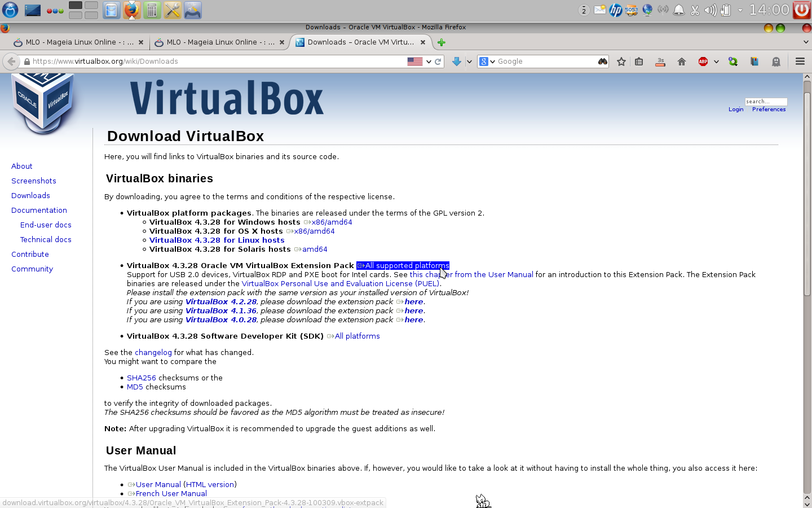
Task: Click the Firefox launcher in the top panel
Action: pos(132,10)
